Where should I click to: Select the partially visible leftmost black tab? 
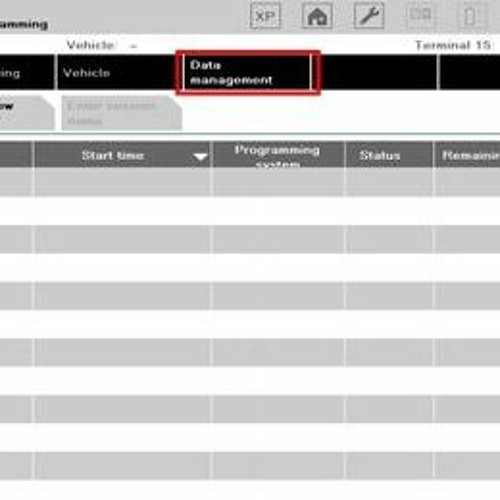click(x=27, y=73)
